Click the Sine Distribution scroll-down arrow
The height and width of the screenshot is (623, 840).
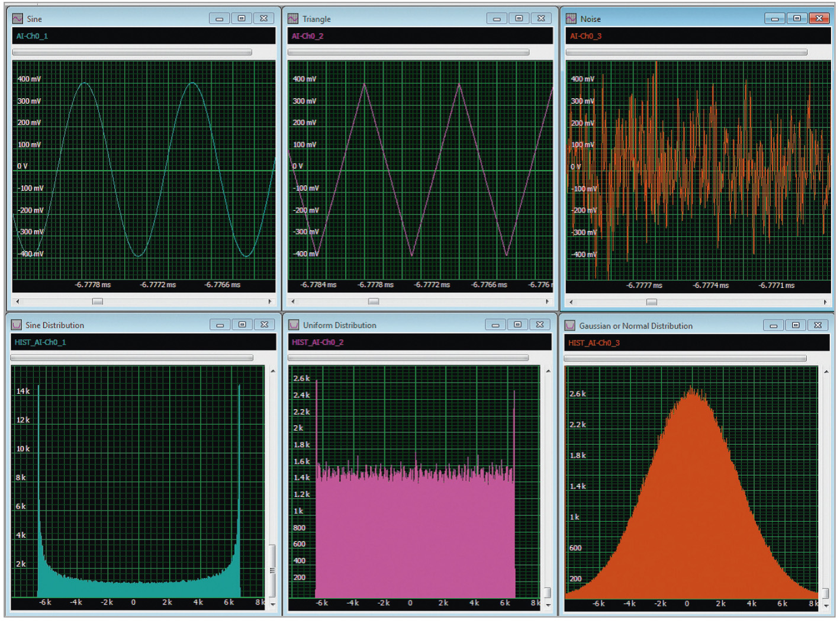(x=272, y=605)
